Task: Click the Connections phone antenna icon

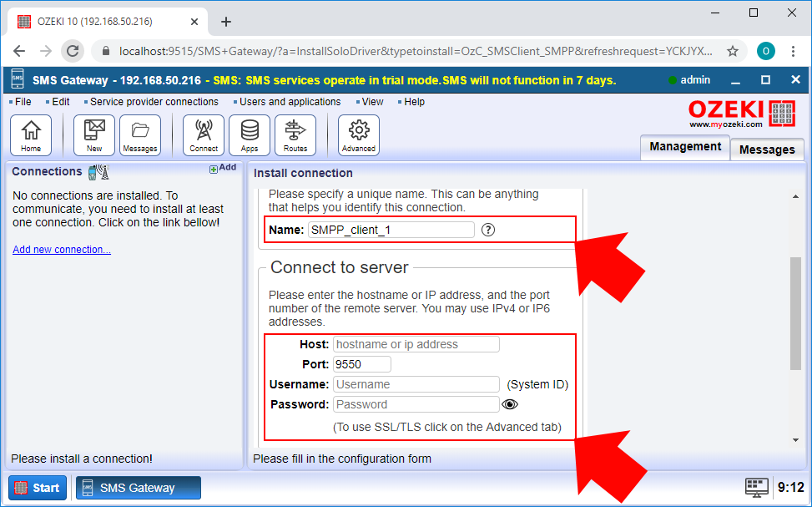Action: coord(98,172)
